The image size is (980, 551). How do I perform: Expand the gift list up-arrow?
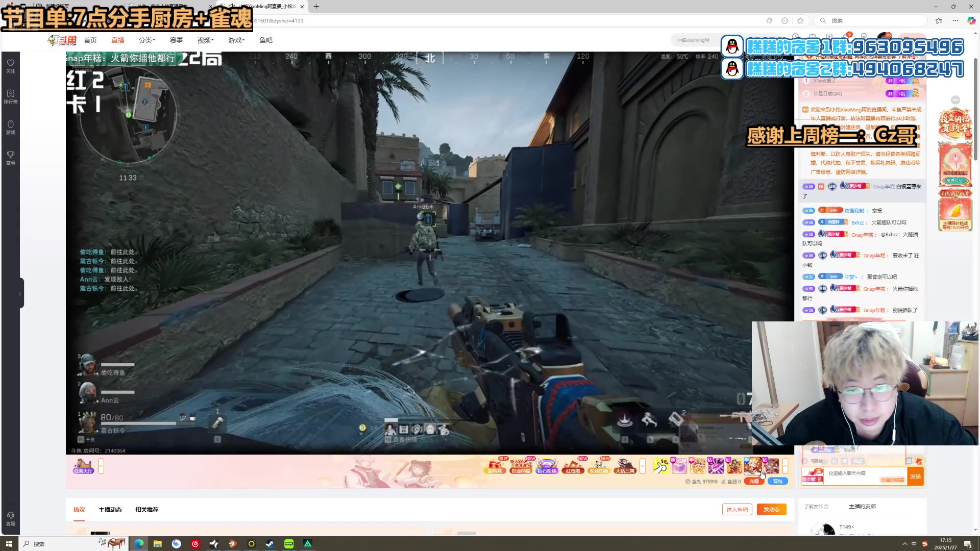click(785, 466)
